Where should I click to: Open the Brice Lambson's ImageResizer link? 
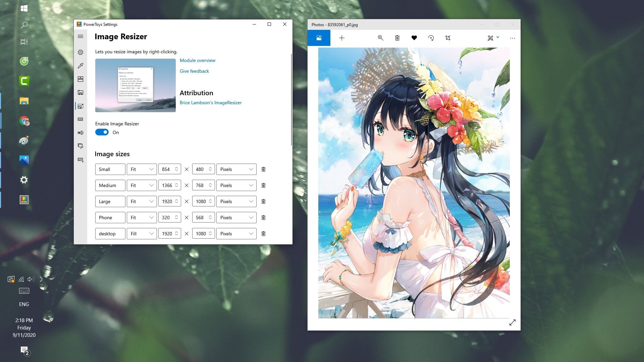(211, 103)
